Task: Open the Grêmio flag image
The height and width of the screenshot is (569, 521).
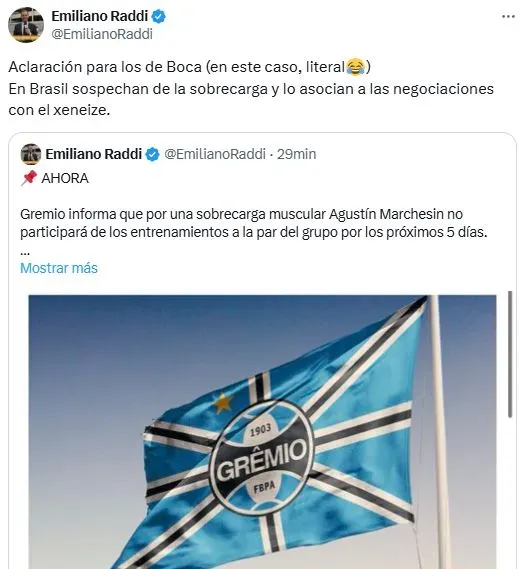Action: [262, 432]
